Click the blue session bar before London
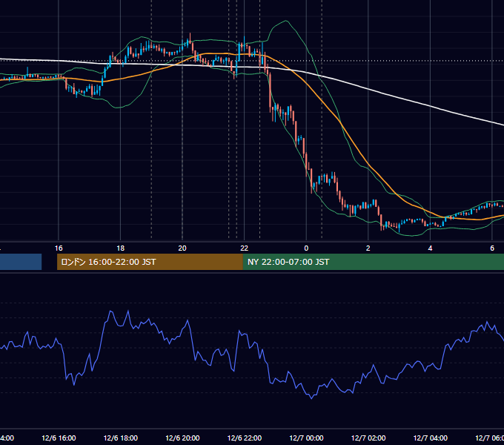 (x=21, y=262)
